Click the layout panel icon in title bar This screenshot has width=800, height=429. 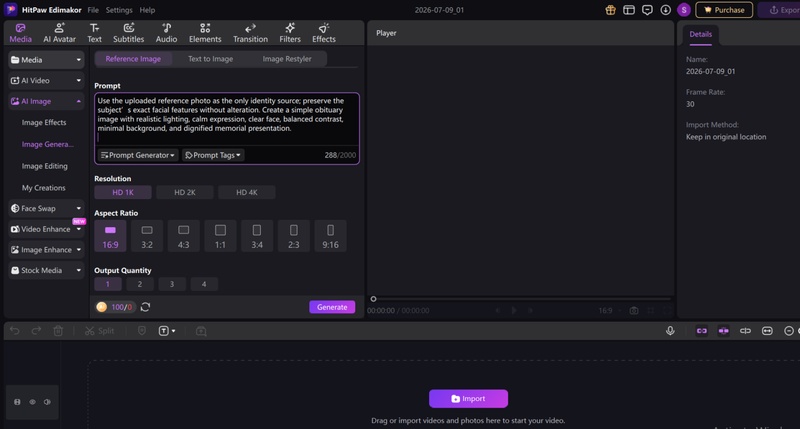[x=629, y=10]
